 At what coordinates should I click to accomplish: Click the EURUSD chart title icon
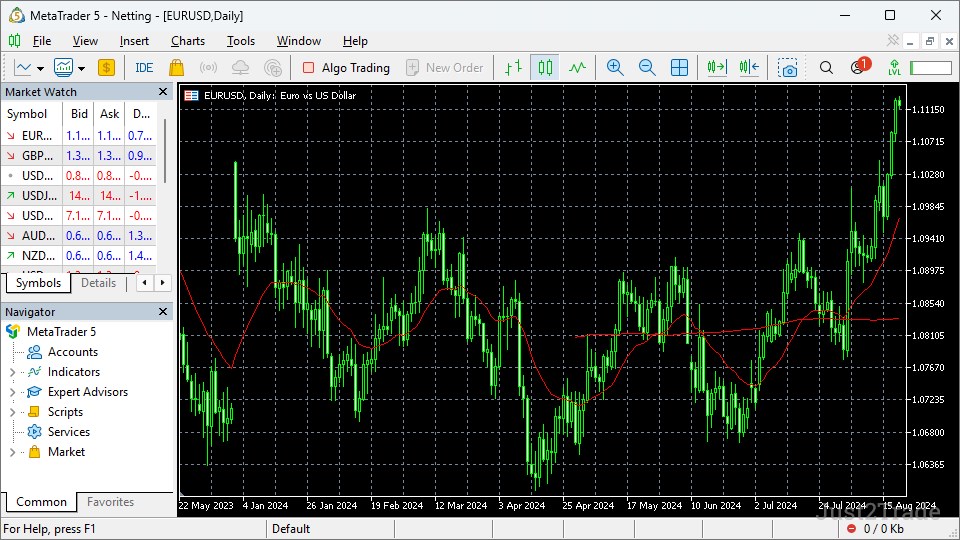click(192, 96)
